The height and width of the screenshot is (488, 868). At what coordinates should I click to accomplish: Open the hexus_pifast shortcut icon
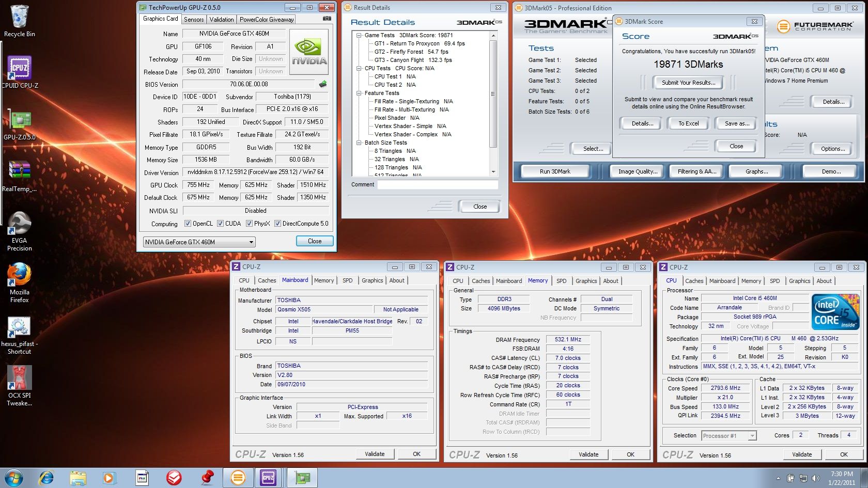pyautogui.click(x=20, y=336)
